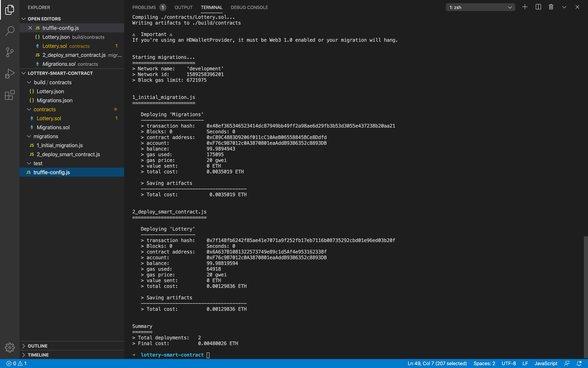Open the Manage gear icon
The image size is (588, 368).
[10, 347]
